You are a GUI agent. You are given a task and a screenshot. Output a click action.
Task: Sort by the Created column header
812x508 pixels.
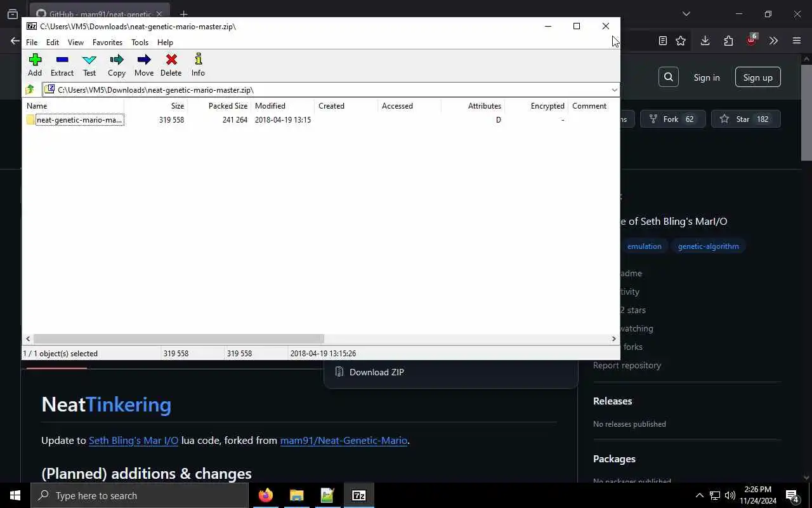(x=346, y=106)
